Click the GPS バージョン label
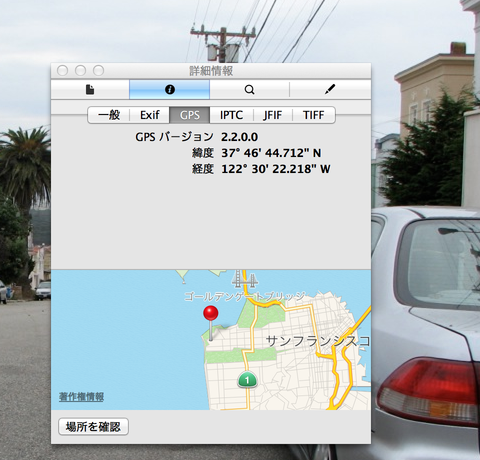This screenshot has width=480, height=460. (174, 137)
